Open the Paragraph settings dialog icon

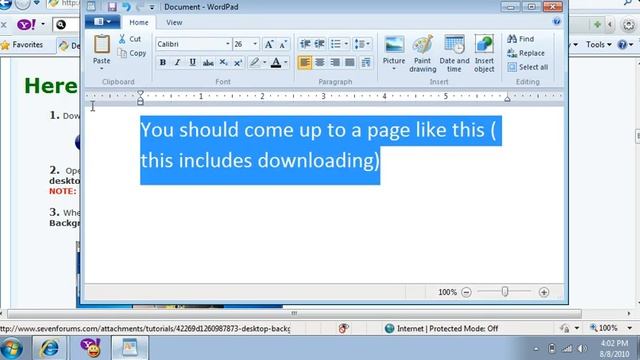[x=366, y=62]
